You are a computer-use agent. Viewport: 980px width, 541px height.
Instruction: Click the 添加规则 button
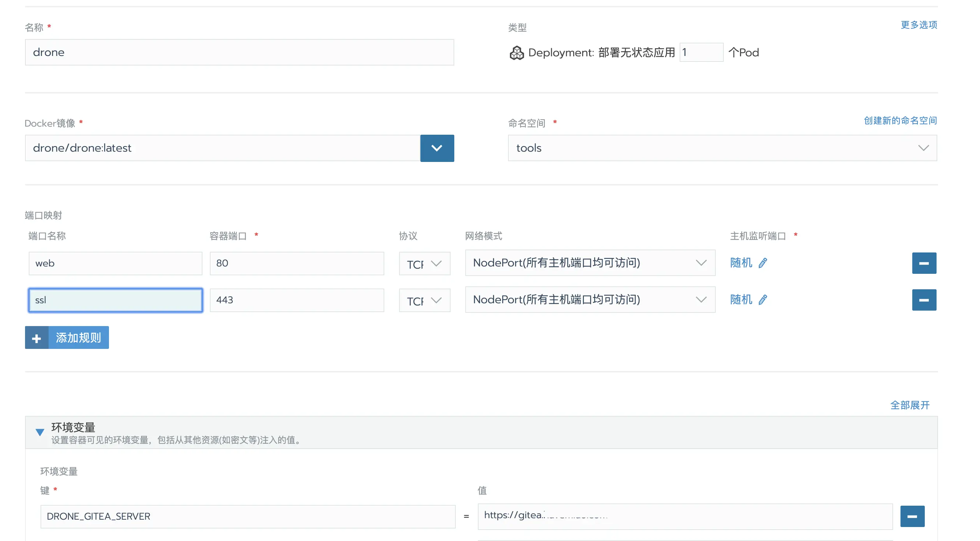(x=78, y=337)
